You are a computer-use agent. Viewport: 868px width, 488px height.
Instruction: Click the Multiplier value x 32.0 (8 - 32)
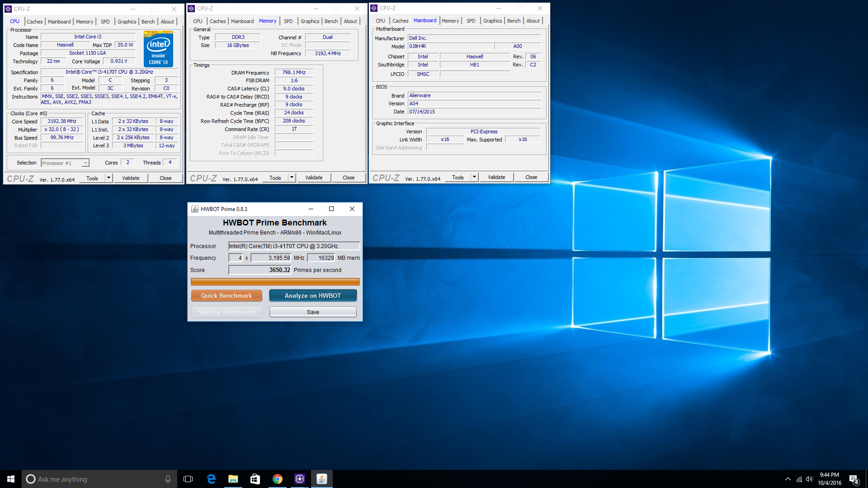[x=62, y=129]
